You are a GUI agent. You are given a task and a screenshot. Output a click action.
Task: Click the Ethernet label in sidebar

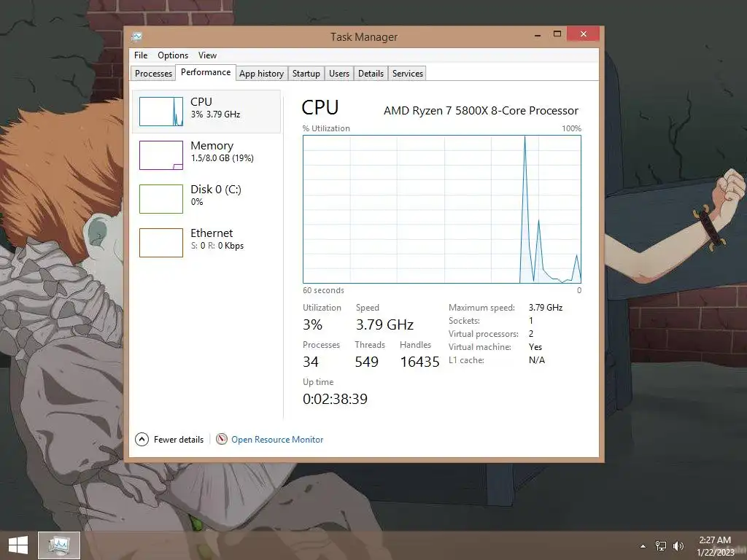[x=212, y=233]
